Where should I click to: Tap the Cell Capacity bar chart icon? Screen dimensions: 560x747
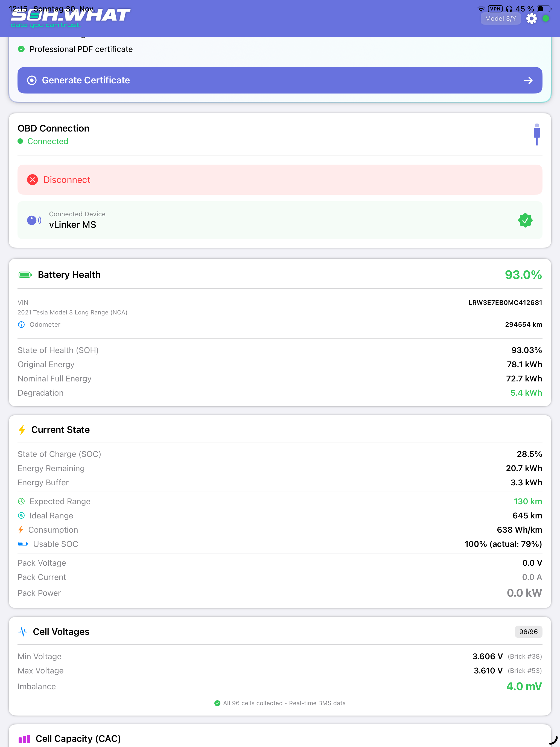[24, 739]
